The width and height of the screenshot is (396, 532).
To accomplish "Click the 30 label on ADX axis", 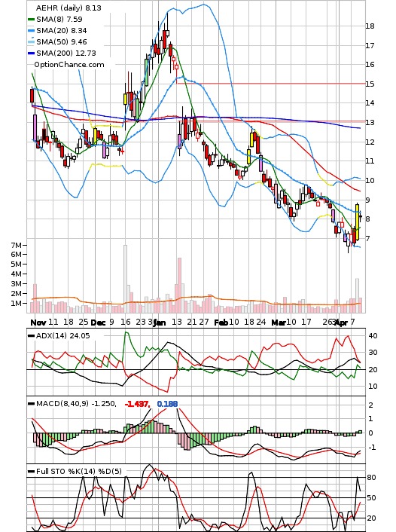I will click(x=373, y=353).
